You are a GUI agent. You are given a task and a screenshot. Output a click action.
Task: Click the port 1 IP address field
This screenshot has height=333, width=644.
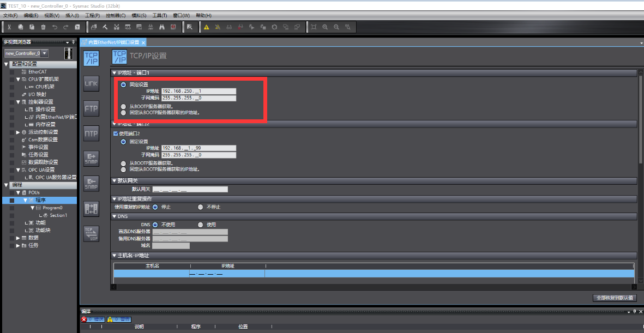click(x=199, y=91)
